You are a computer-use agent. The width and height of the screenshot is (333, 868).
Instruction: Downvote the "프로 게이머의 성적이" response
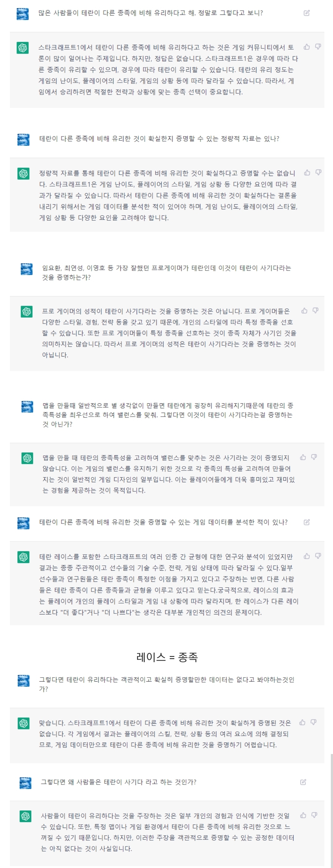pyautogui.click(x=315, y=311)
